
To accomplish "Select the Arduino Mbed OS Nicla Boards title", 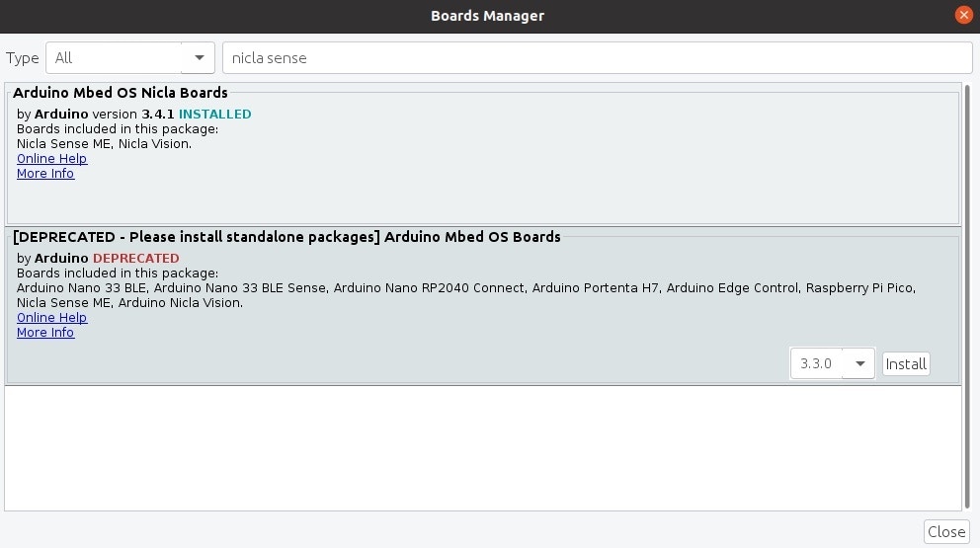I will (x=120, y=93).
